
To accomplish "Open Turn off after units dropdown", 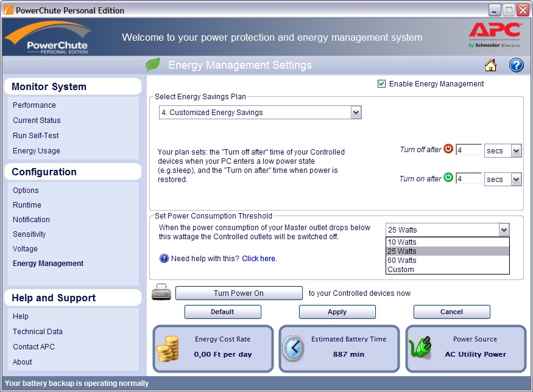I will pyautogui.click(x=516, y=150).
